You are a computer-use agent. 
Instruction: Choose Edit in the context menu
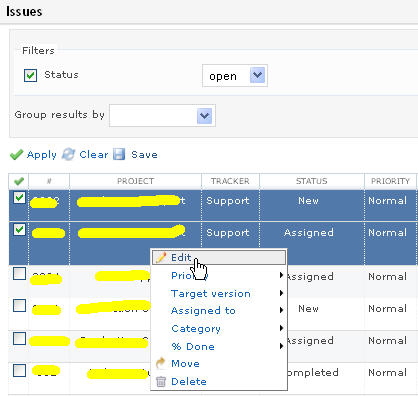[x=219, y=257]
